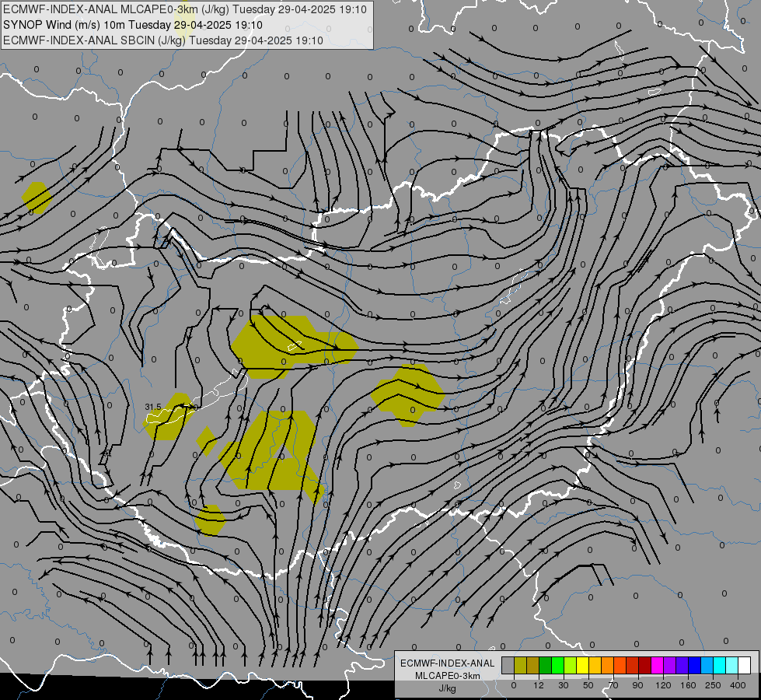
Task: Click the MLCAPE0-3km legend label
Action: [x=448, y=676]
